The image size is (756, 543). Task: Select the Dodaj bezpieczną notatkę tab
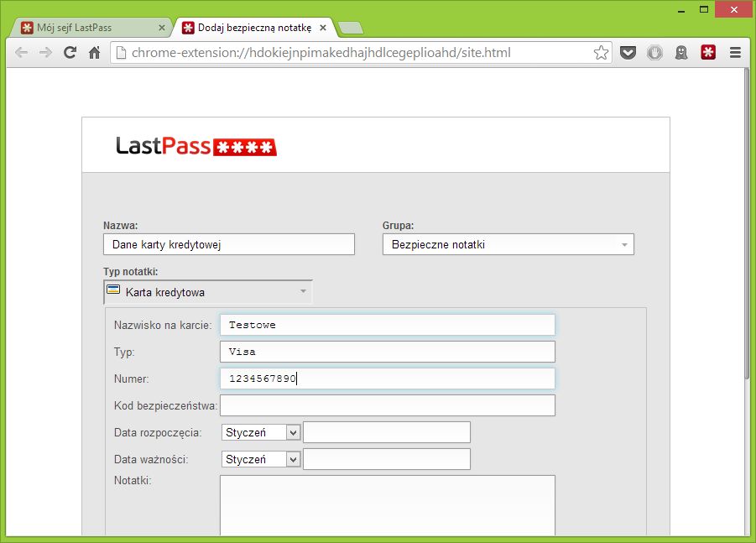click(x=254, y=28)
